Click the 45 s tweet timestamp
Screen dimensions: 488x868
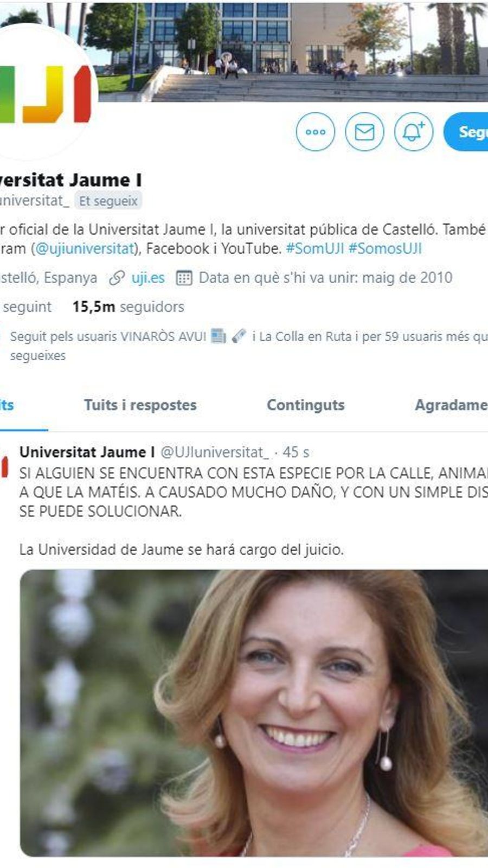pyautogui.click(x=296, y=452)
